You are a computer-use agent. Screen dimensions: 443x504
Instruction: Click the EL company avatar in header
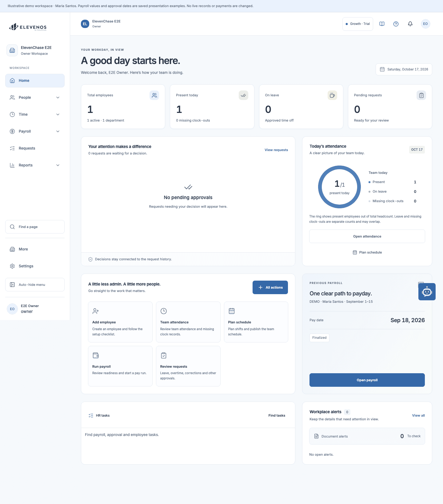click(85, 24)
